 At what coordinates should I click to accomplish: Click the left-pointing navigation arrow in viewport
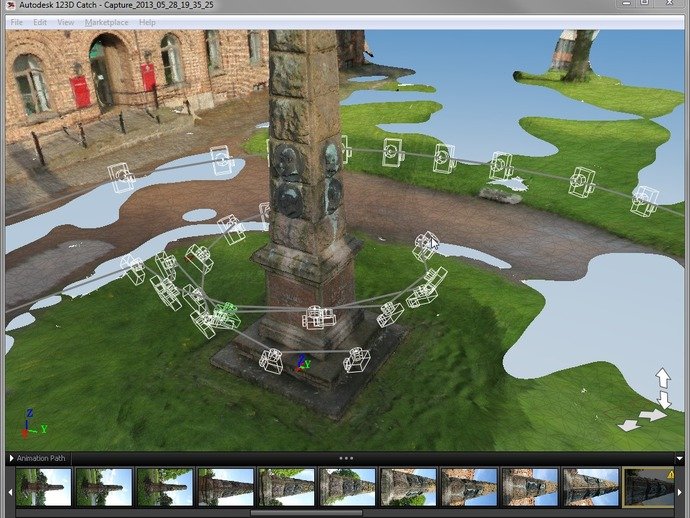coord(630,425)
